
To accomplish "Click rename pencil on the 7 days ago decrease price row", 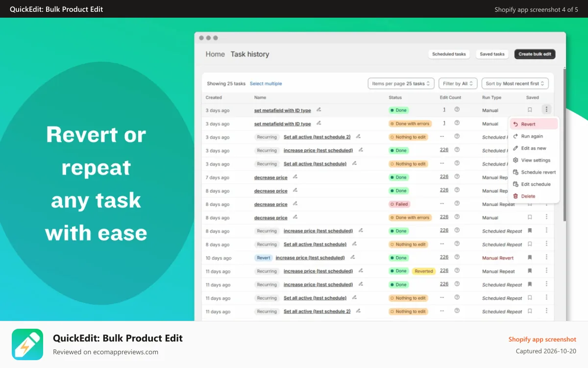I will click(295, 177).
